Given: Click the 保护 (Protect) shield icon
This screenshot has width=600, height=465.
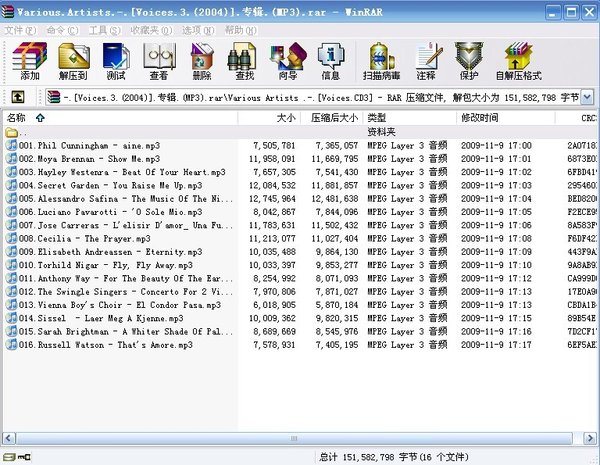Looking at the screenshot, I should point(469,61).
